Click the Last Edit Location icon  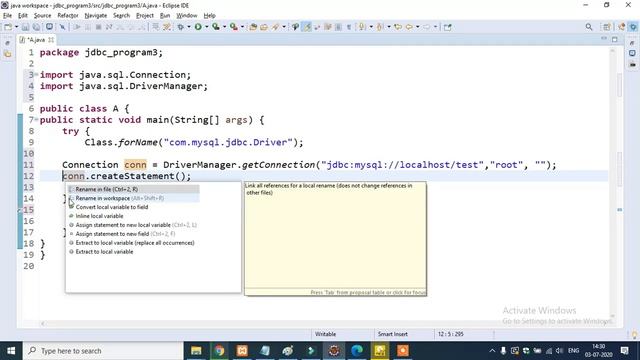click(x=398, y=27)
